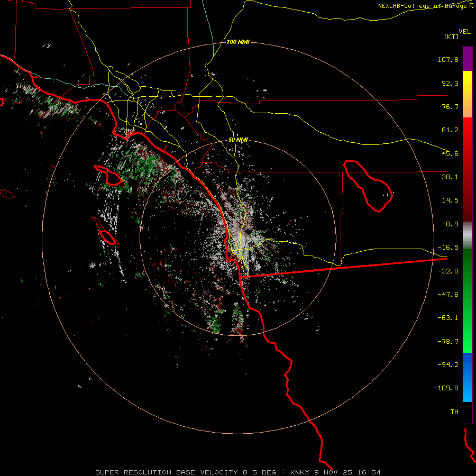476x476 pixels.
Task: Click the TH legend label
Action: pos(454,412)
